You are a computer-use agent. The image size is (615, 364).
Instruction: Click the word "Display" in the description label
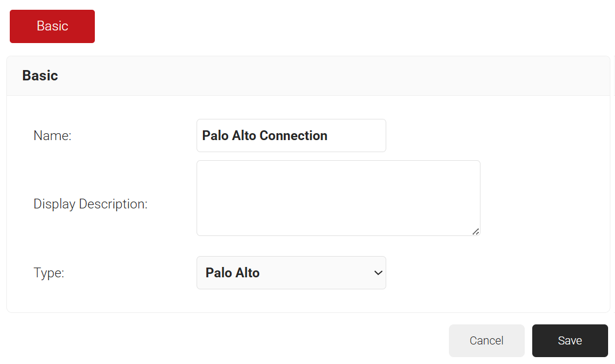pos(55,204)
